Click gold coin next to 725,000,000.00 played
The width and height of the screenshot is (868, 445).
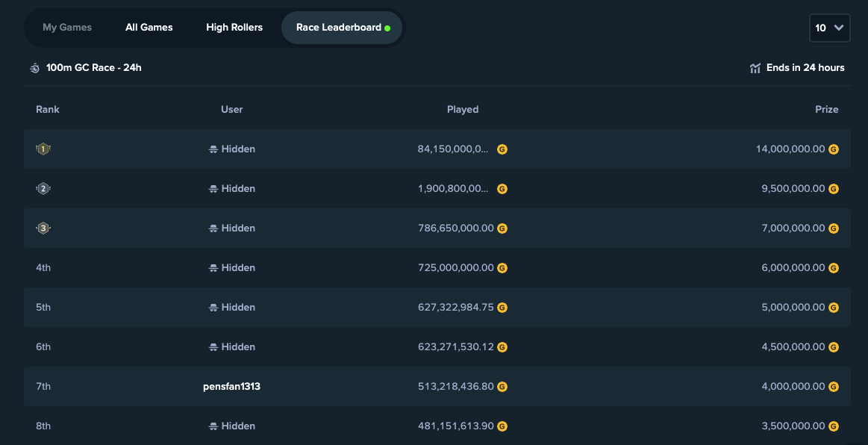click(502, 268)
